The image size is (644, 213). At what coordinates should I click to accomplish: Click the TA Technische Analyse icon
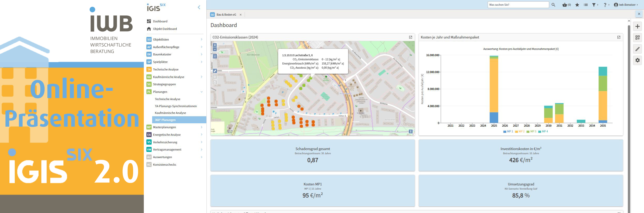coord(149,69)
